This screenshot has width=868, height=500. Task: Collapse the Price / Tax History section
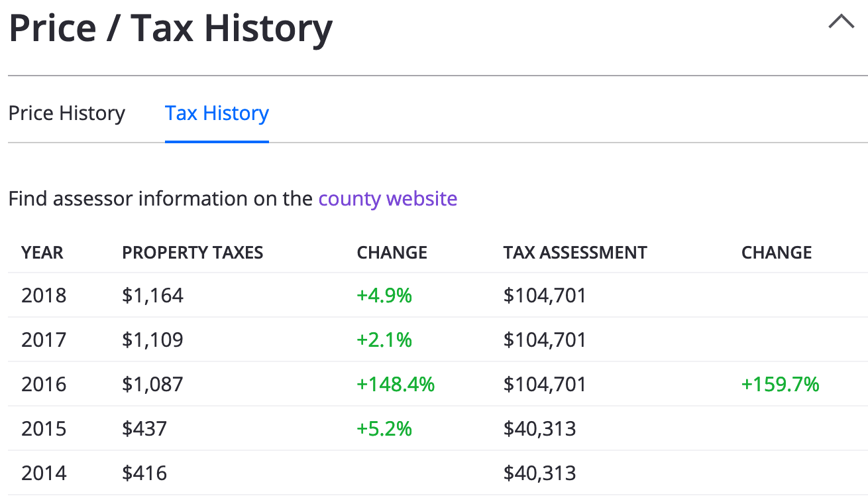[x=841, y=23]
